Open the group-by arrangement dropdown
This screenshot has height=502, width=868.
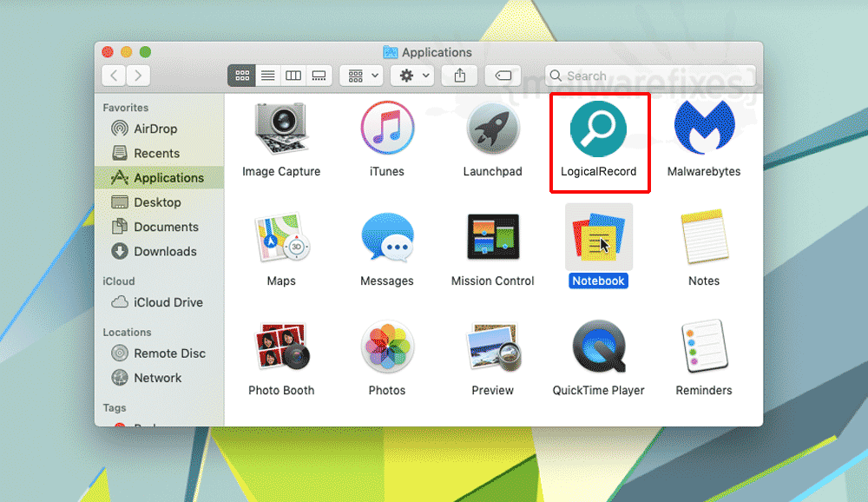(361, 76)
